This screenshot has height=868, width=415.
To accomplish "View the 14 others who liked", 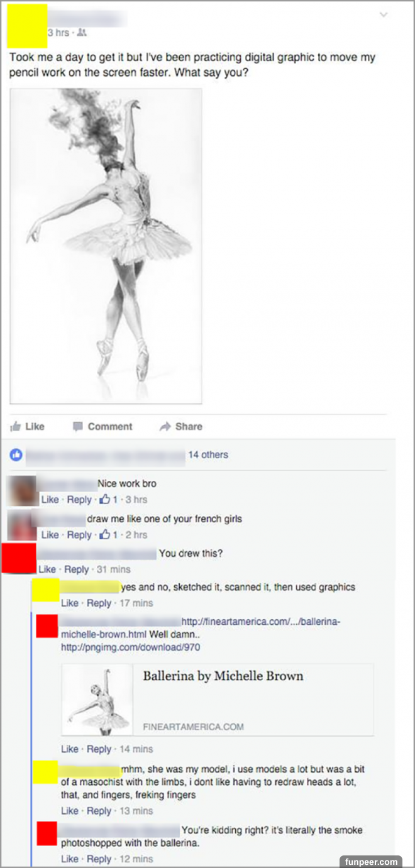I will [x=208, y=454].
